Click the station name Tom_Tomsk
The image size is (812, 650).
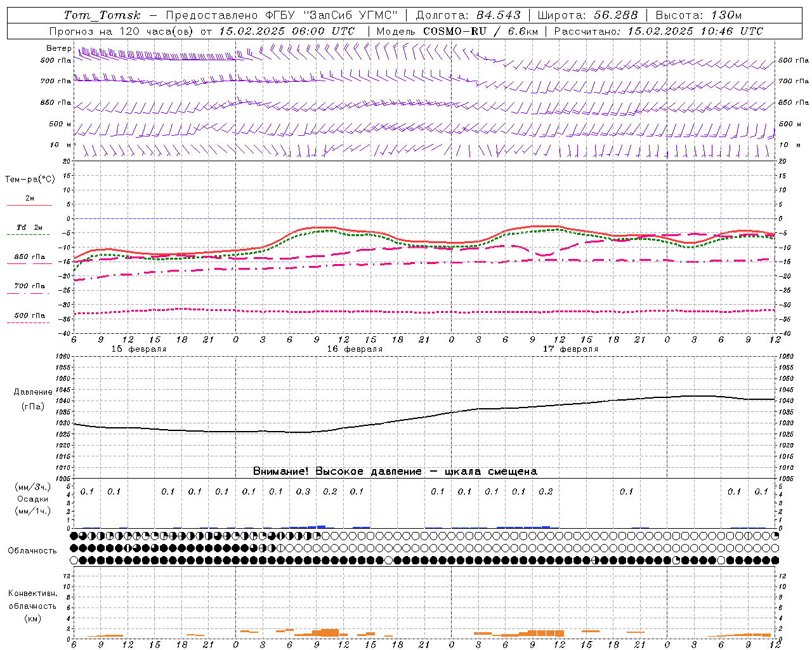coord(102,15)
